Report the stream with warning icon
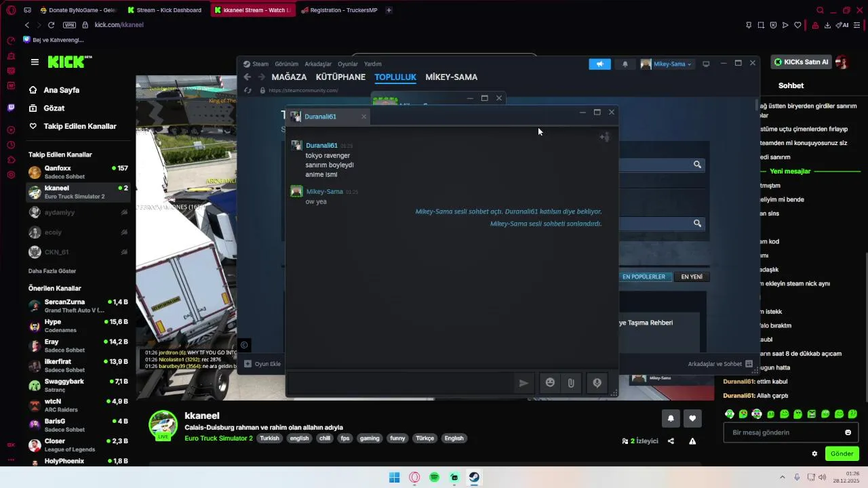Image resolution: width=868 pixels, height=488 pixels. click(692, 441)
